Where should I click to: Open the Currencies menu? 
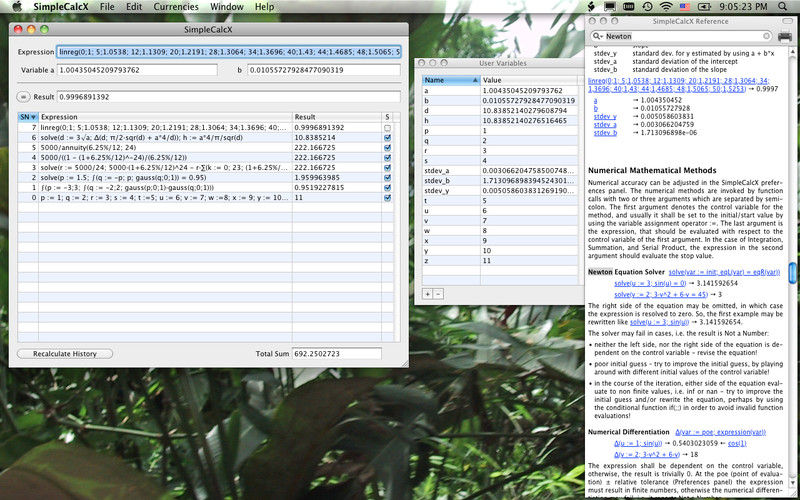point(176,7)
